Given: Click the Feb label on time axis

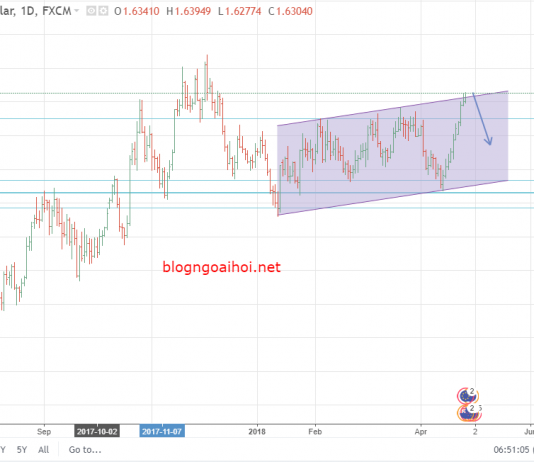Looking at the screenshot, I should pyautogui.click(x=315, y=432).
